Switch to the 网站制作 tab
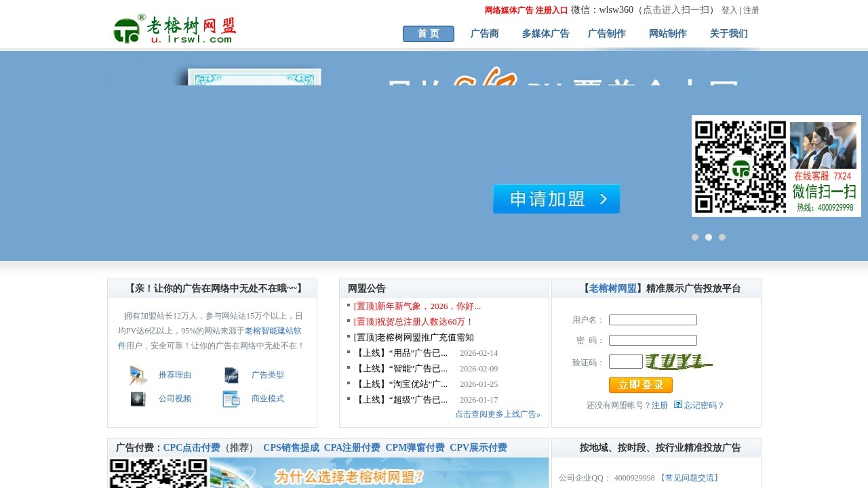The height and width of the screenshot is (488, 868). tap(667, 33)
